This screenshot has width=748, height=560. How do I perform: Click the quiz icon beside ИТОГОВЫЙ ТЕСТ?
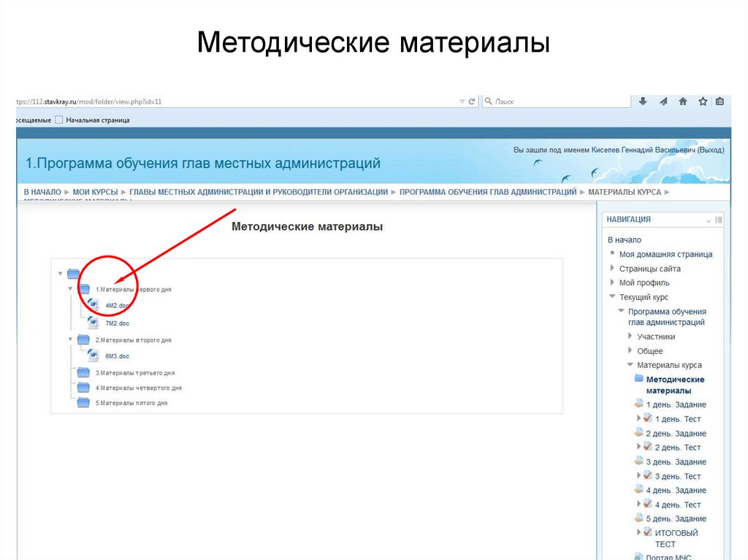click(648, 532)
